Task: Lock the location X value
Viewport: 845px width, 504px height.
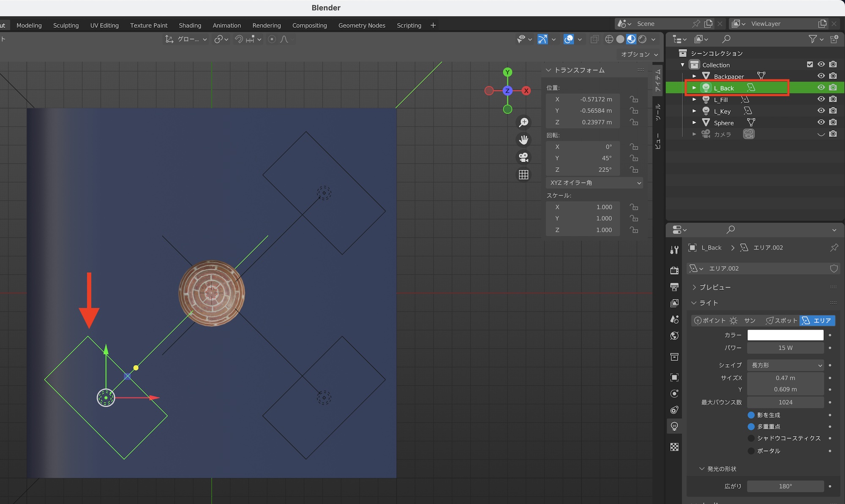Action: pyautogui.click(x=634, y=99)
